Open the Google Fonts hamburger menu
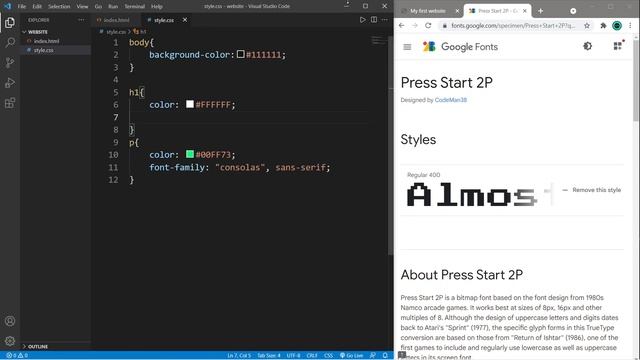 coord(407,47)
